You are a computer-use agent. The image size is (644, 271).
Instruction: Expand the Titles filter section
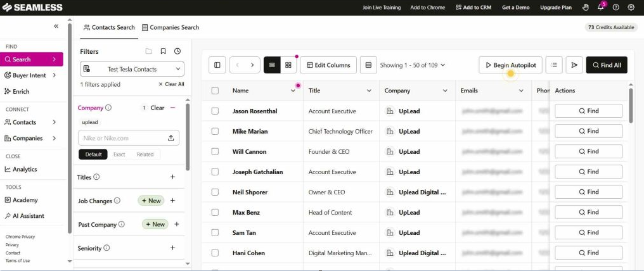tap(172, 177)
